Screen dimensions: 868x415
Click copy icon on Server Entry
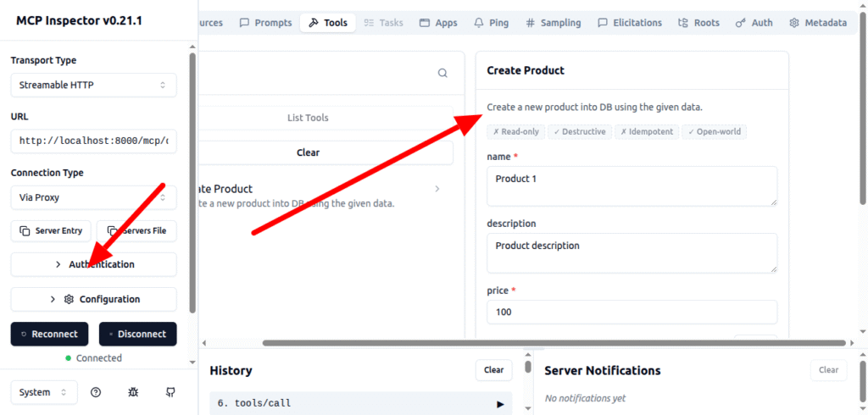click(25, 230)
